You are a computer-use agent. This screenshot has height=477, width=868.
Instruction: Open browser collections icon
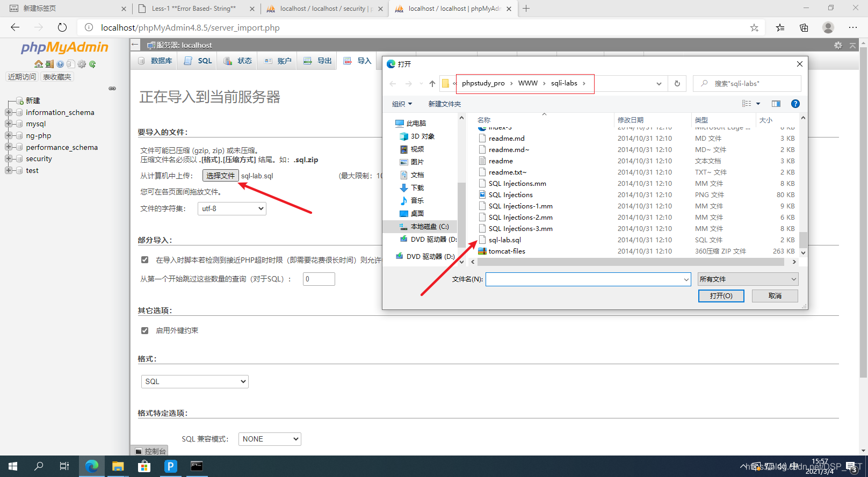pyautogui.click(x=804, y=27)
